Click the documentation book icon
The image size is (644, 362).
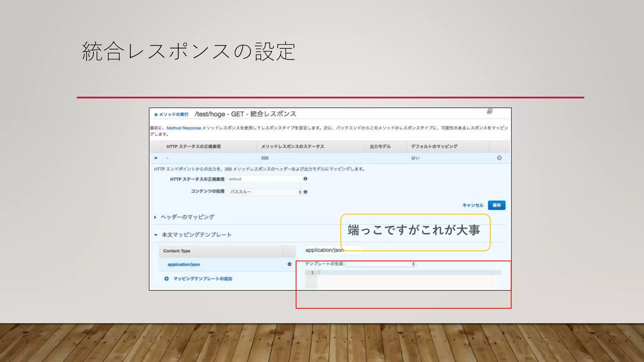[490, 111]
